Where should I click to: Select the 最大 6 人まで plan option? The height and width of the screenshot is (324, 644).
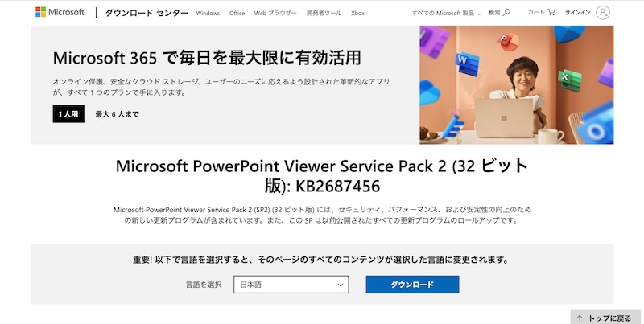click(x=117, y=114)
